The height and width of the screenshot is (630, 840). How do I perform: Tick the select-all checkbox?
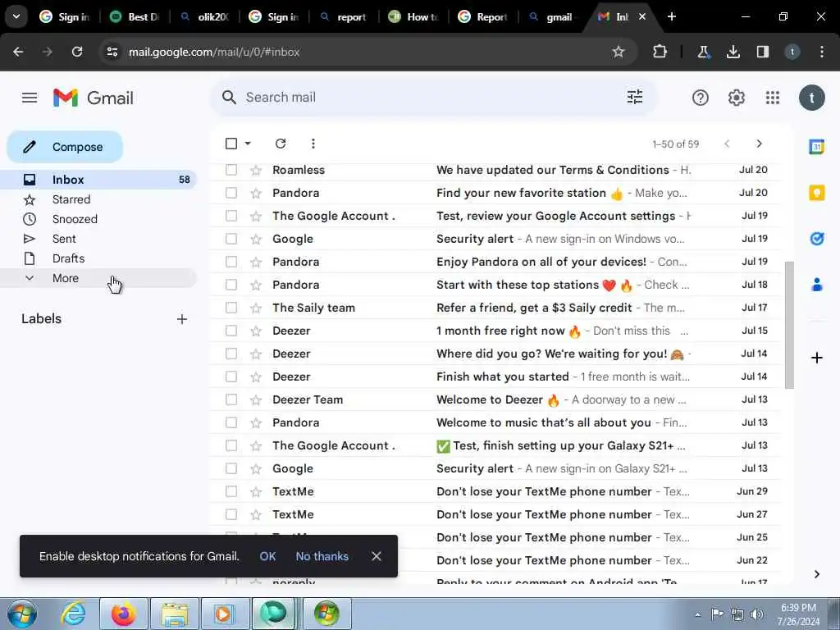[x=231, y=144]
